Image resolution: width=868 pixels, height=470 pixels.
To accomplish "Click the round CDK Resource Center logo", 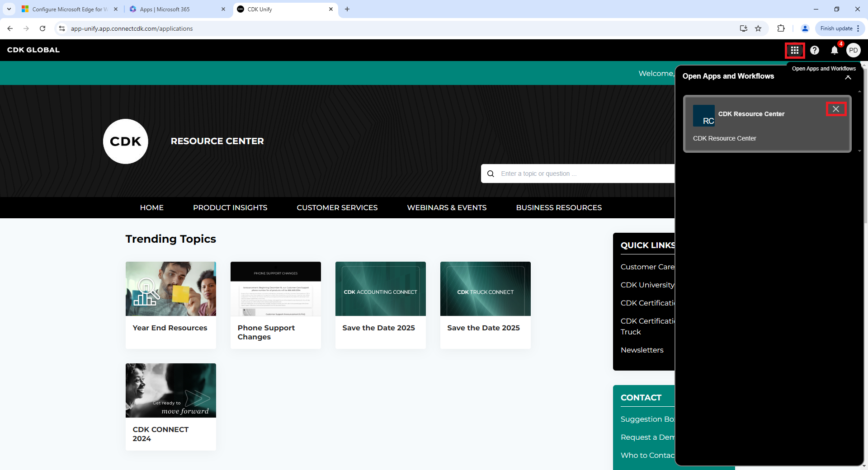I will click(x=126, y=141).
